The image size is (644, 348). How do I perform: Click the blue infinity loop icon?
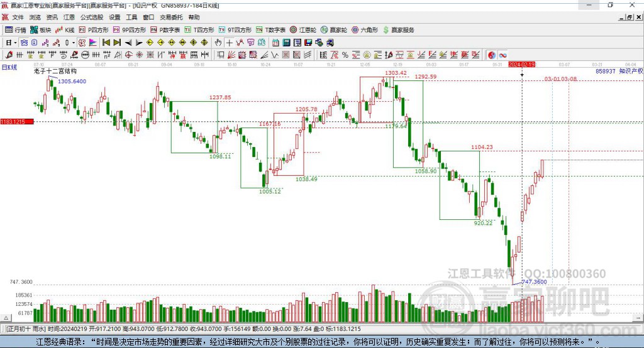click(502, 55)
